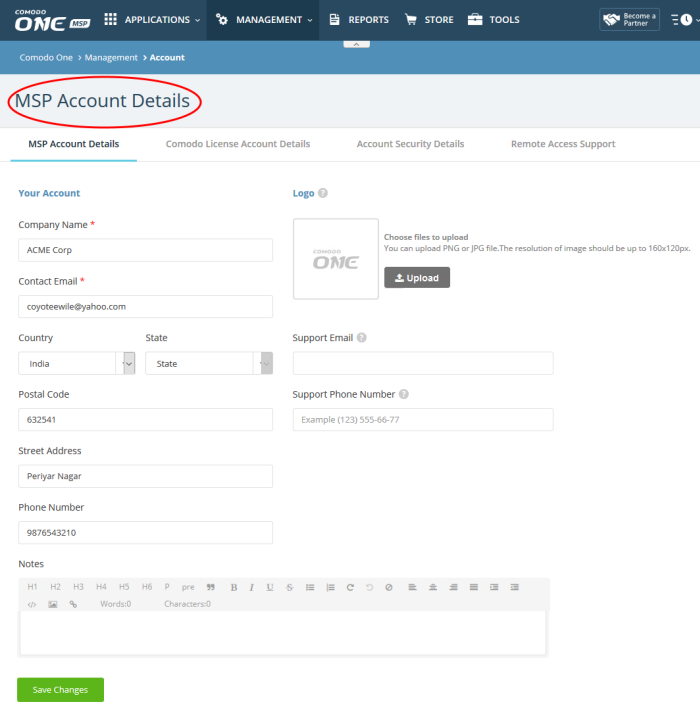The width and height of the screenshot is (700, 721).
Task: Click the last indent icon in Notes toolbar
Action: [x=515, y=587]
